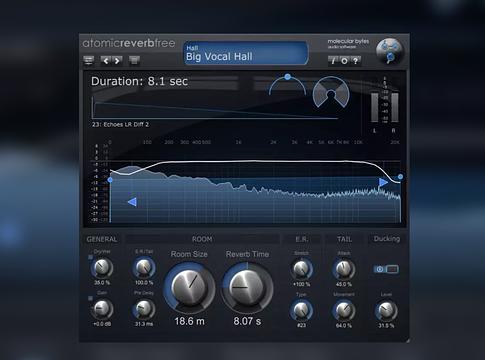The width and height of the screenshot is (485, 360).
Task: Open the help '?' button
Action: [x=356, y=61]
